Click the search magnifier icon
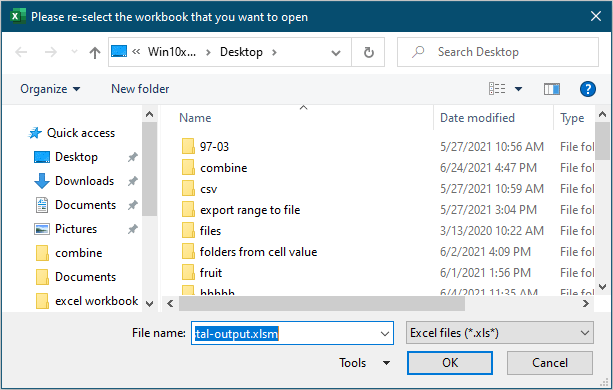Screen dimensions: 613x390 point(418,52)
